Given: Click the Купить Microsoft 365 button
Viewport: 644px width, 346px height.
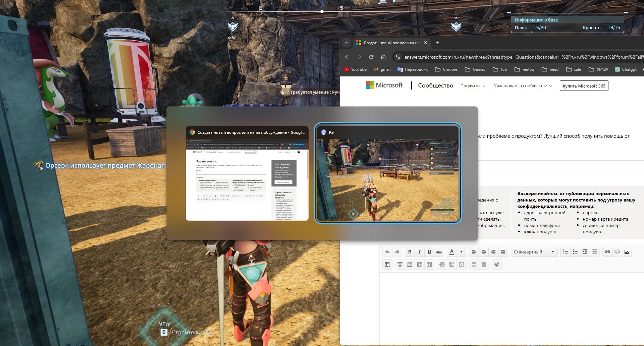Looking at the screenshot, I should coord(584,86).
